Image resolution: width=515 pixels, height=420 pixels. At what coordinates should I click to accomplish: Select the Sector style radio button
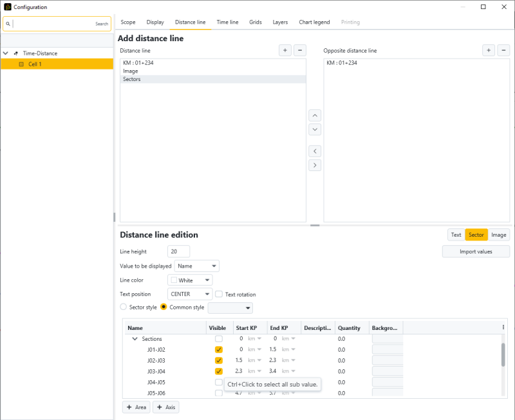pyautogui.click(x=124, y=307)
